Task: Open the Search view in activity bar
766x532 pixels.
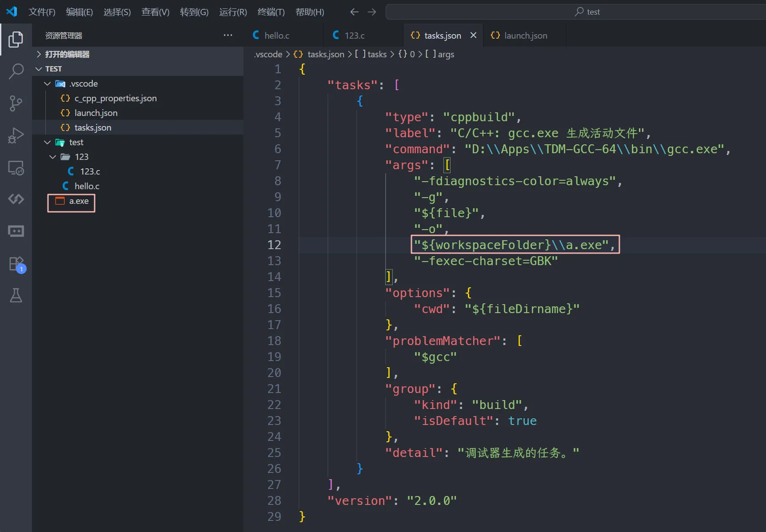Action: tap(16, 71)
